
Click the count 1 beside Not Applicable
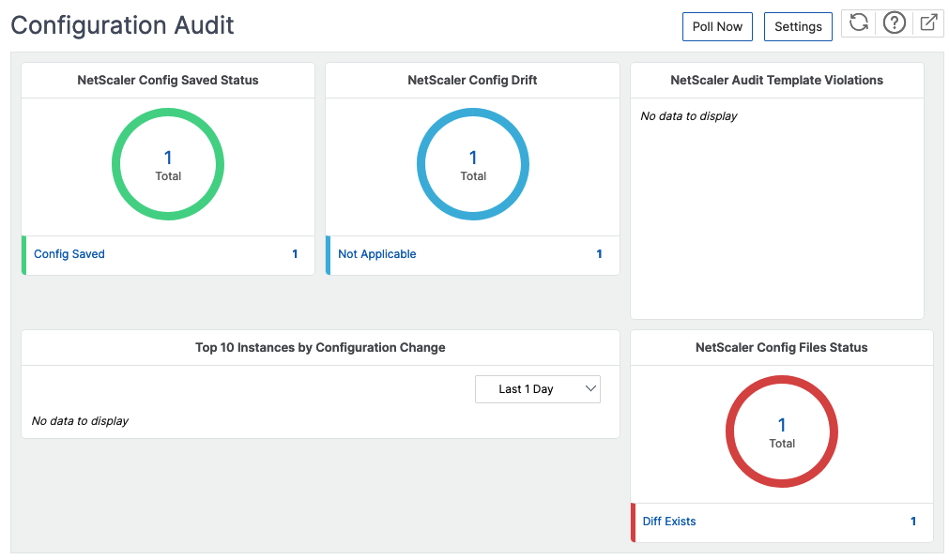click(x=599, y=254)
